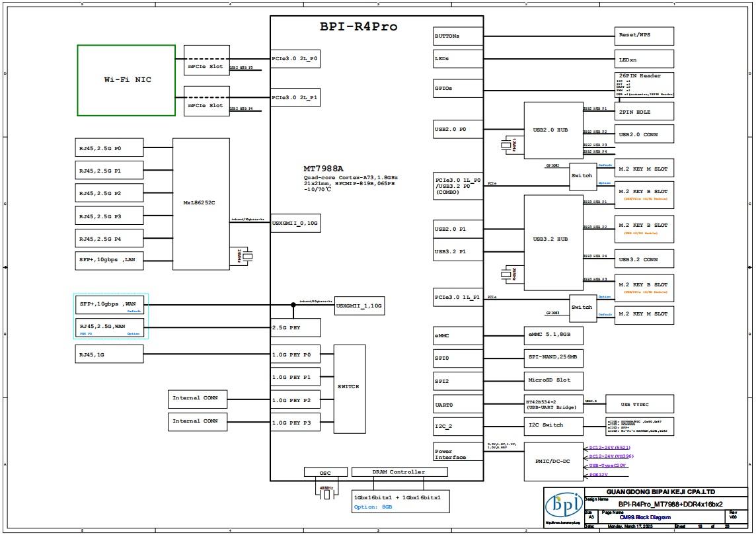Click the 40MHz crystal symbol under OSC
The image size is (756, 537).
[x=326, y=493]
